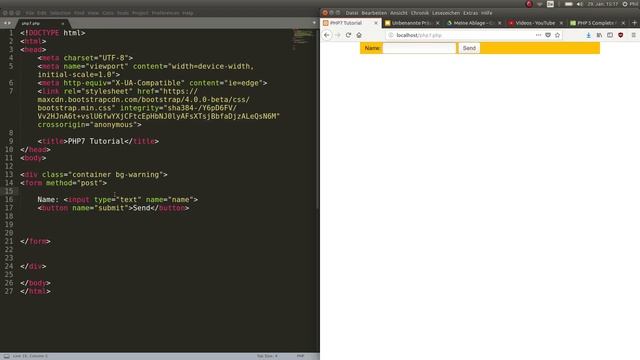
Task: Open Sublime Edit menu
Action: tap(42, 13)
